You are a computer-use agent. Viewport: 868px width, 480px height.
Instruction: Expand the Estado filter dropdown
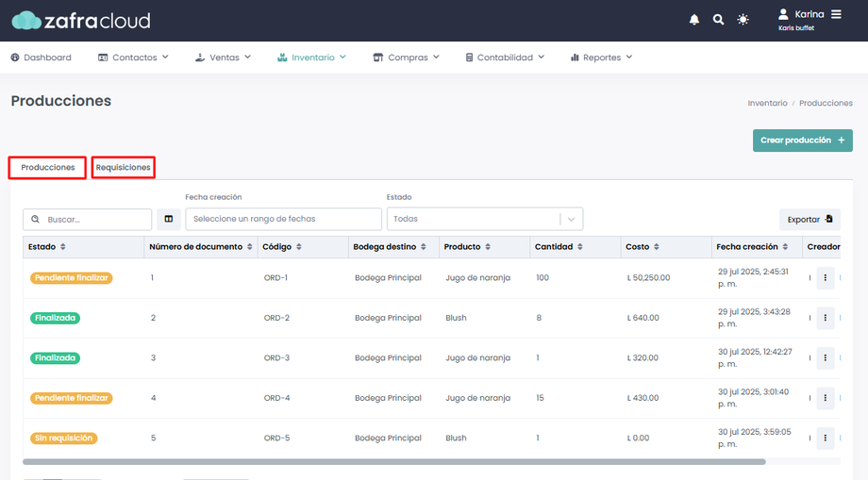pos(571,219)
